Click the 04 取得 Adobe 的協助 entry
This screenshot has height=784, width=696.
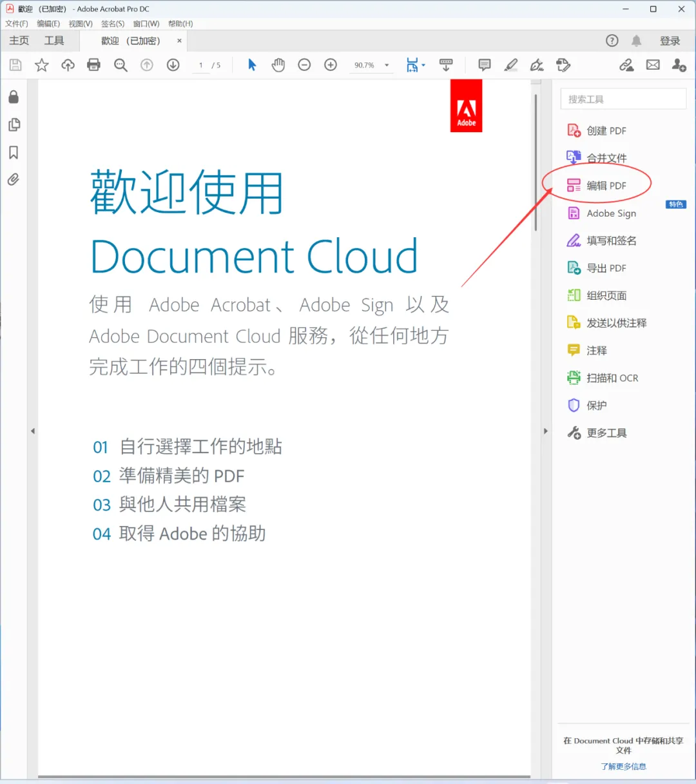pos(179,534)
